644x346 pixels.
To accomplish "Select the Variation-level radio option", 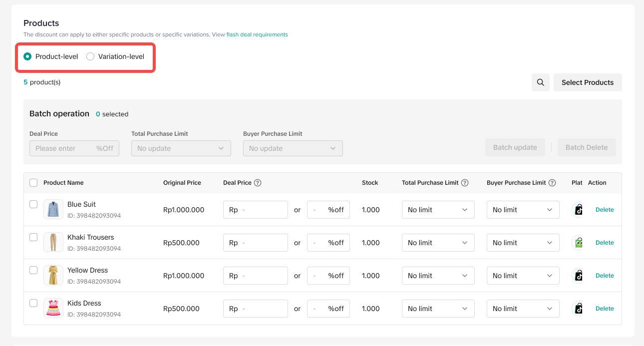I will click(x=90, y=56).
